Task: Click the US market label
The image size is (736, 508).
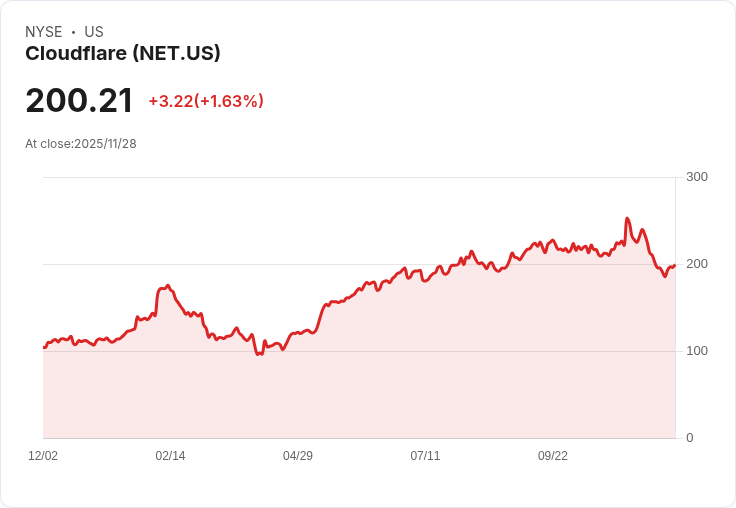Action: 94,32
